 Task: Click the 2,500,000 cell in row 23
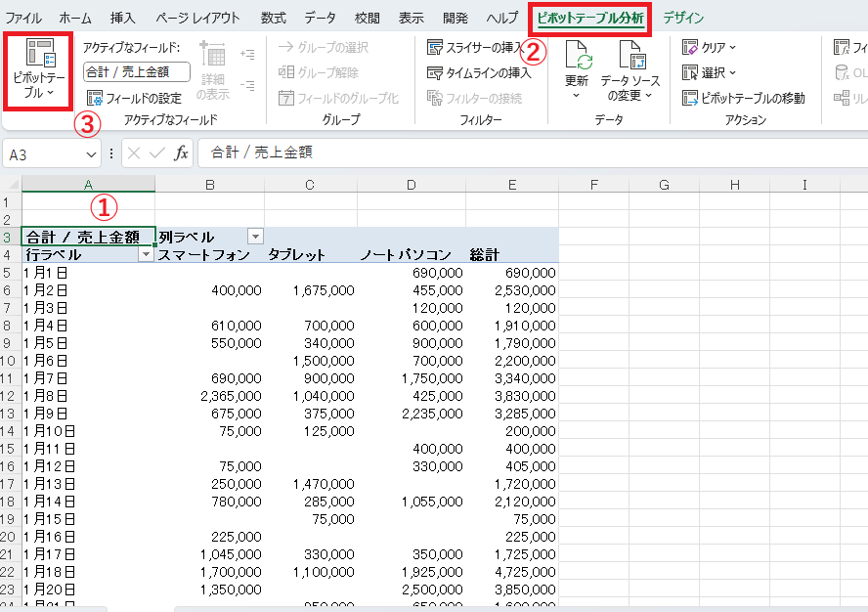(x=412, y=590)
